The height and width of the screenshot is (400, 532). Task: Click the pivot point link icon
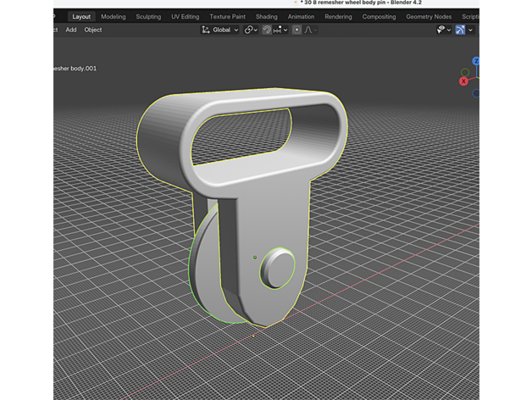pos(248,30)
